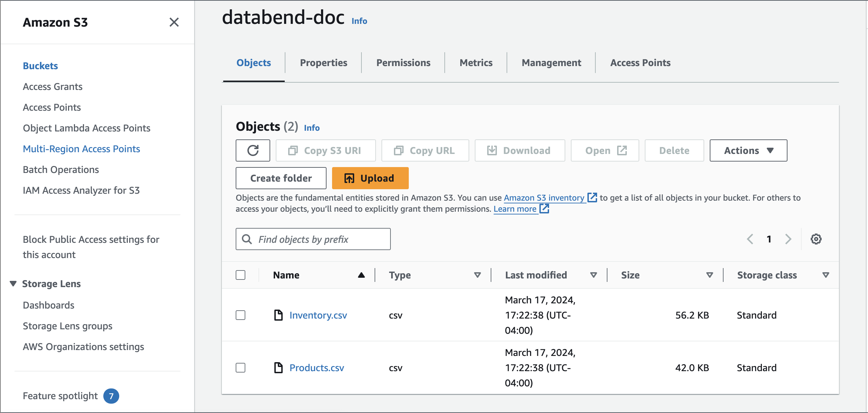The image size is (868, 413).
Task: Click the Create folder button
Action: 281,178
